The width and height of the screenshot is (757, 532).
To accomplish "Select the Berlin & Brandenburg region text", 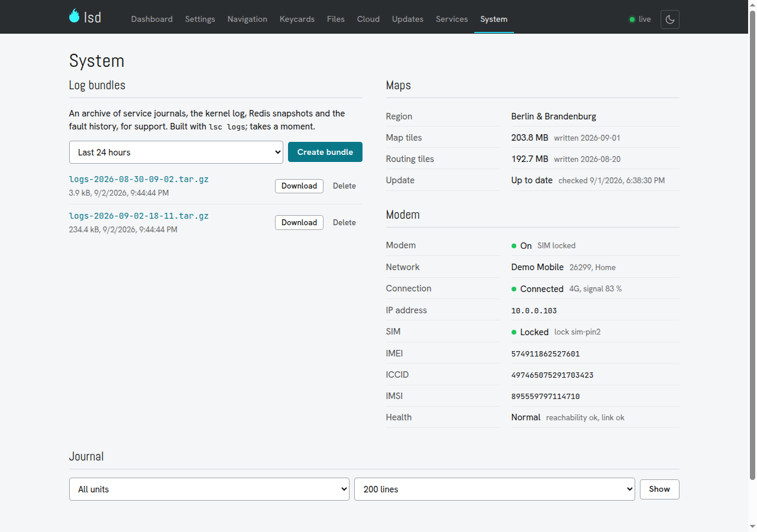I will click(554, 116).
